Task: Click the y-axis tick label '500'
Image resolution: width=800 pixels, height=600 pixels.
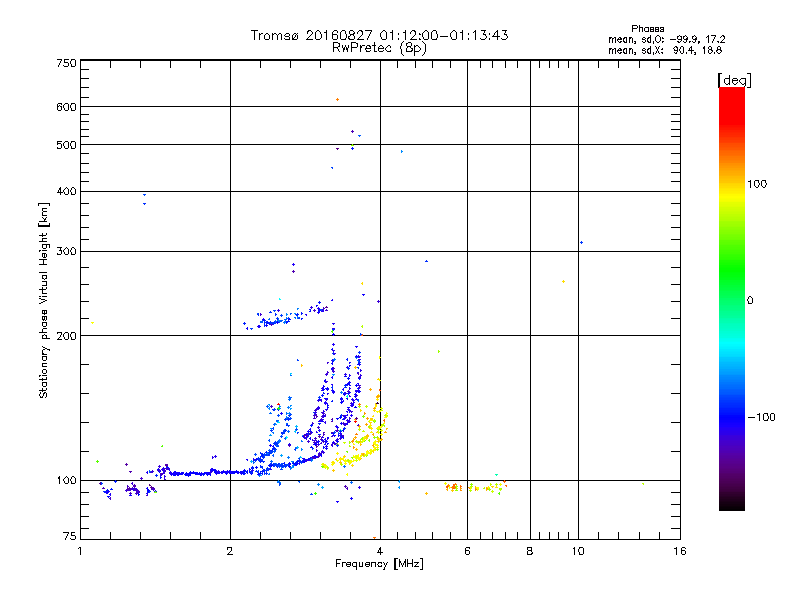Action: [66, 145]
